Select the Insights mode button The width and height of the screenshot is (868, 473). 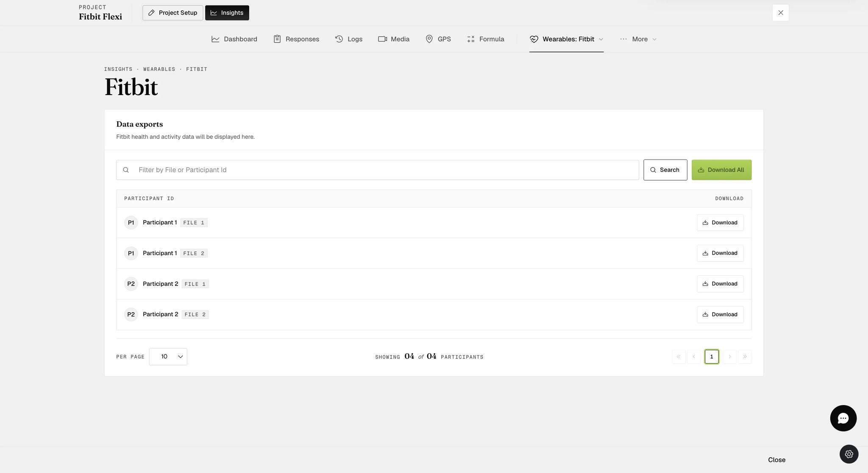[x=227, y=13]
